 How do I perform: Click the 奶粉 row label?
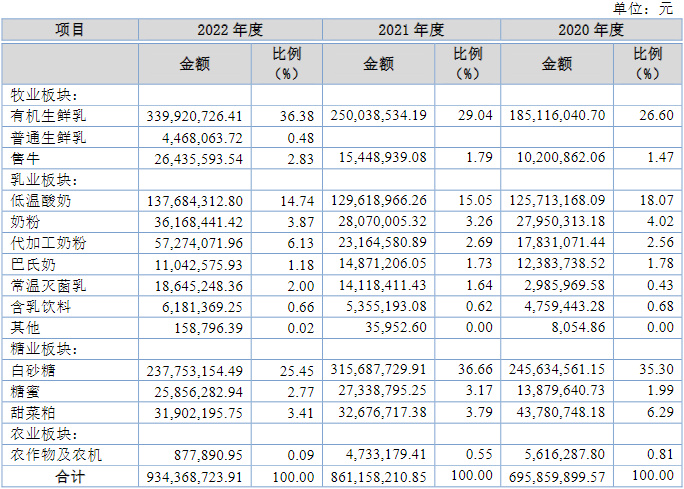25,222
